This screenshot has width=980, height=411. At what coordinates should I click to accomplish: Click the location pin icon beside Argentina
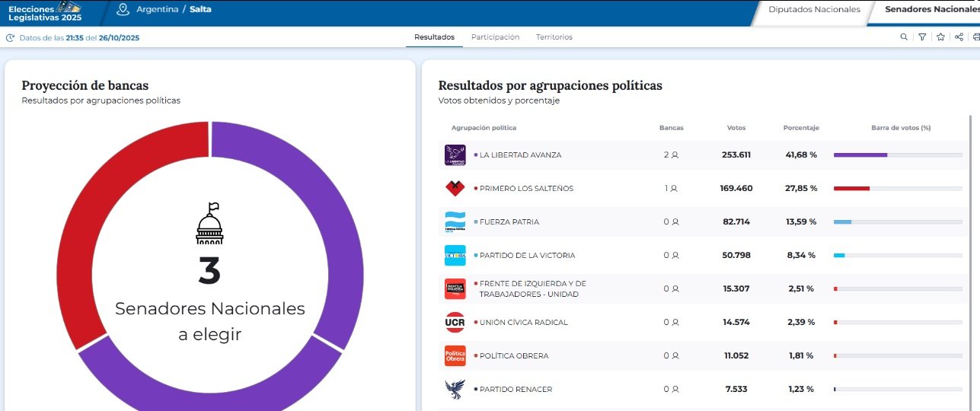[123, 9]
